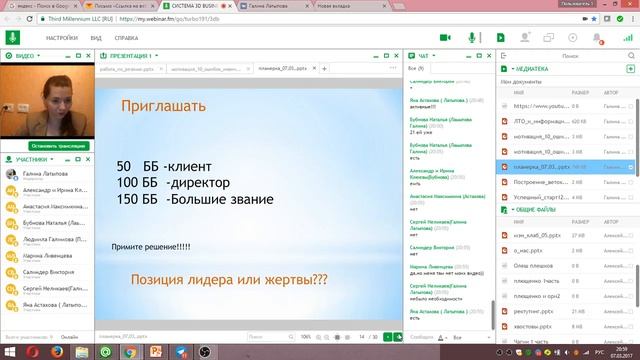
Task: Open the хвостовы.pptx shared file
Action: point(532,327)
